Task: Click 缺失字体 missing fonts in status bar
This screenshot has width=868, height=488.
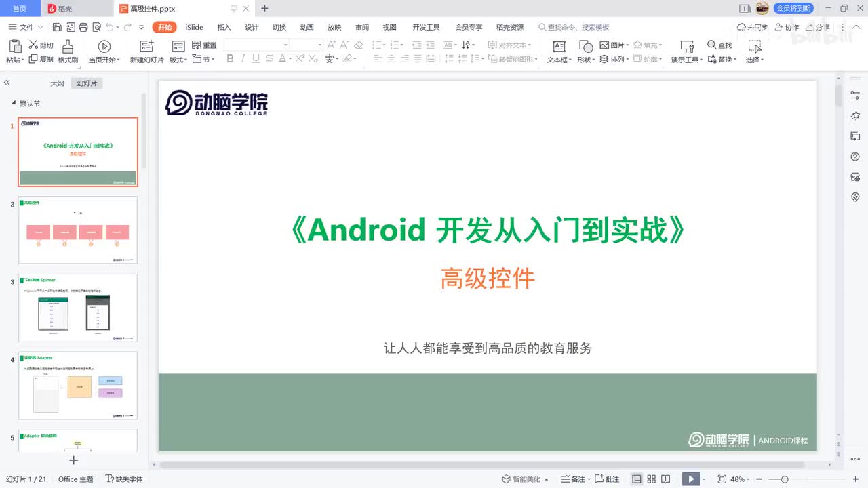Action: coord(124,479)
